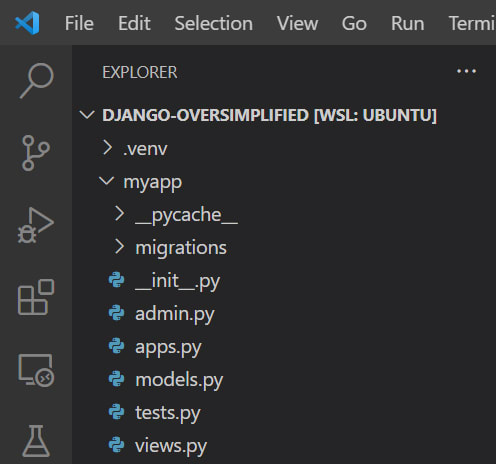Click Python icon beside __init__.py
This screenshot has width=496, height=464.
[x=116, y=280]
